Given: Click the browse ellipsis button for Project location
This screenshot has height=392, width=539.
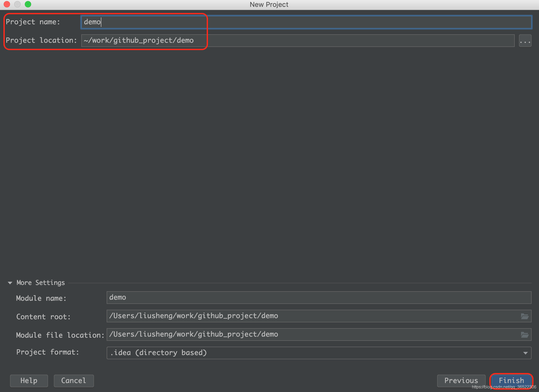Looking at the screenshot, I should pos(525,41).
